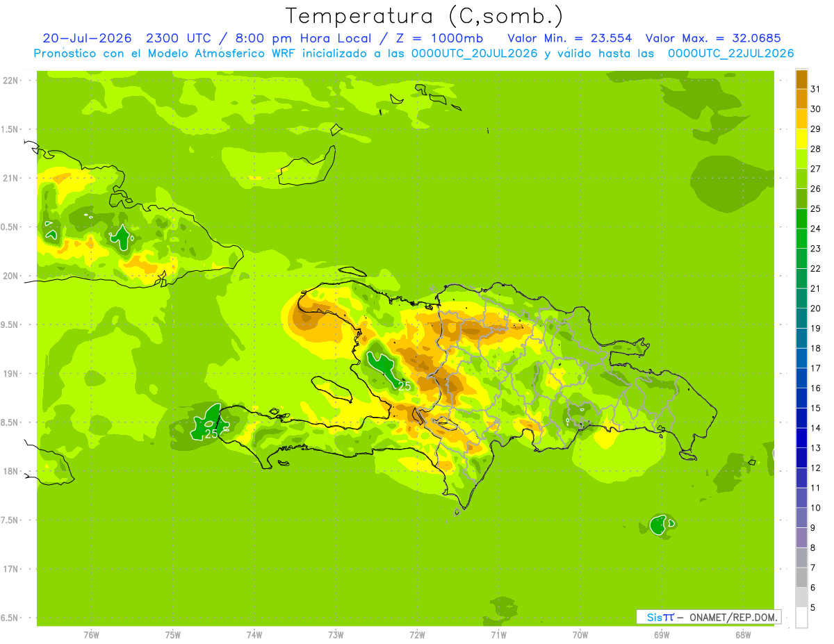Click the "15" label on the color scale
This screenshot has height=644, width=834.
(816, 408)
